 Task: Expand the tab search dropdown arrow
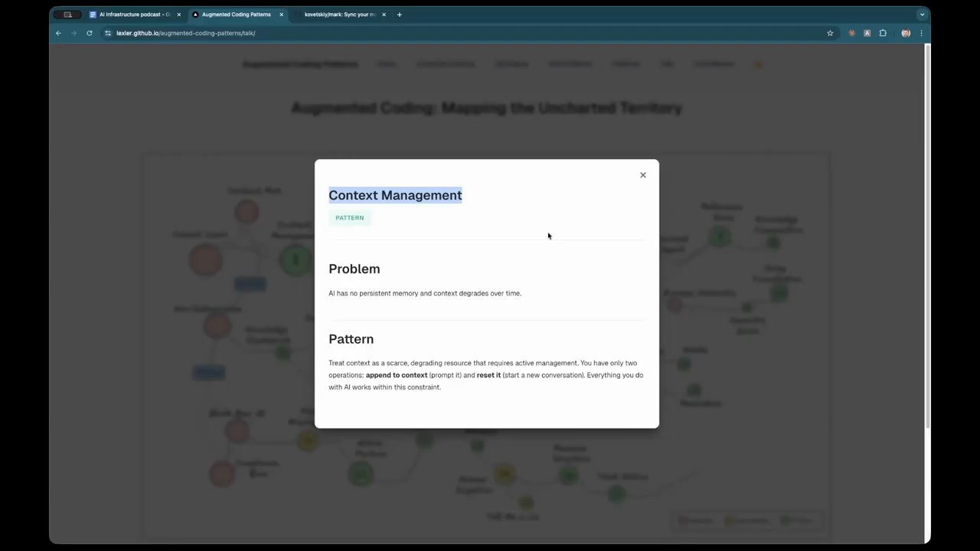[922, 15]
